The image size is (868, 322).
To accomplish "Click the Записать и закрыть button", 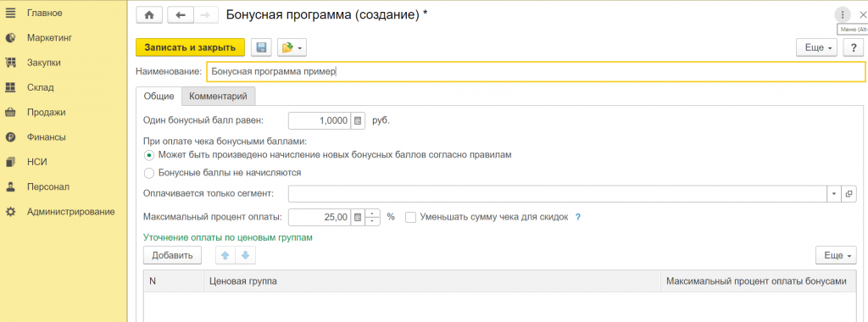I will pos(190,47).
